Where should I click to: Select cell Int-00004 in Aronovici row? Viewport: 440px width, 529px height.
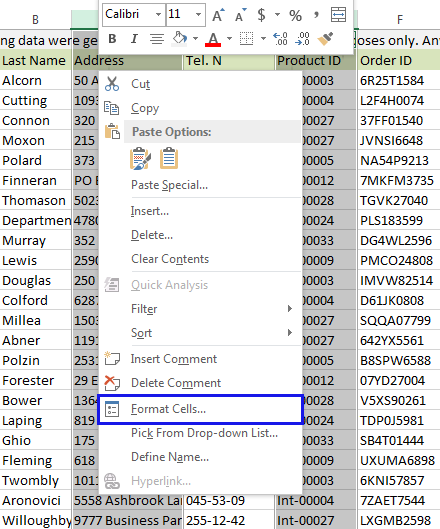point(315,500)
